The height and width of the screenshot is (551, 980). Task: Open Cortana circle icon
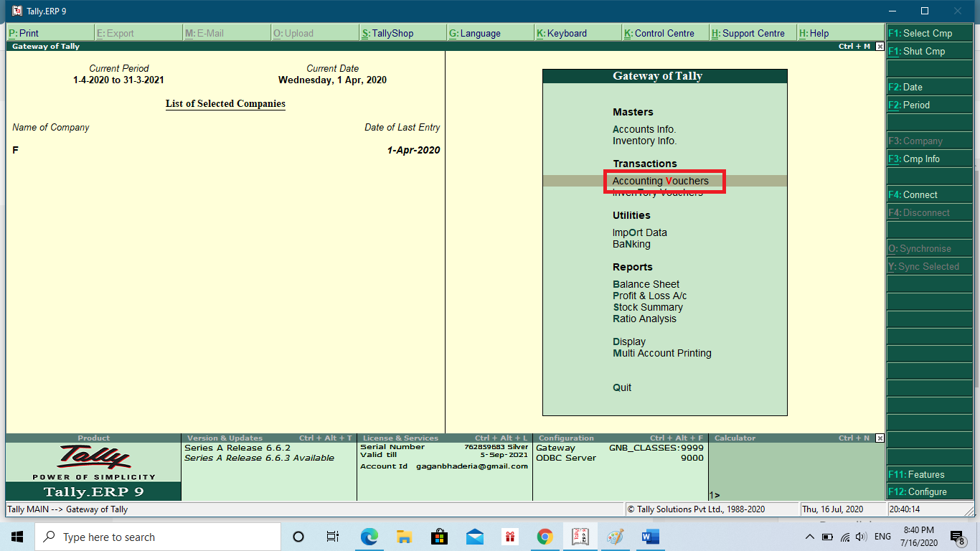(298, 537)
